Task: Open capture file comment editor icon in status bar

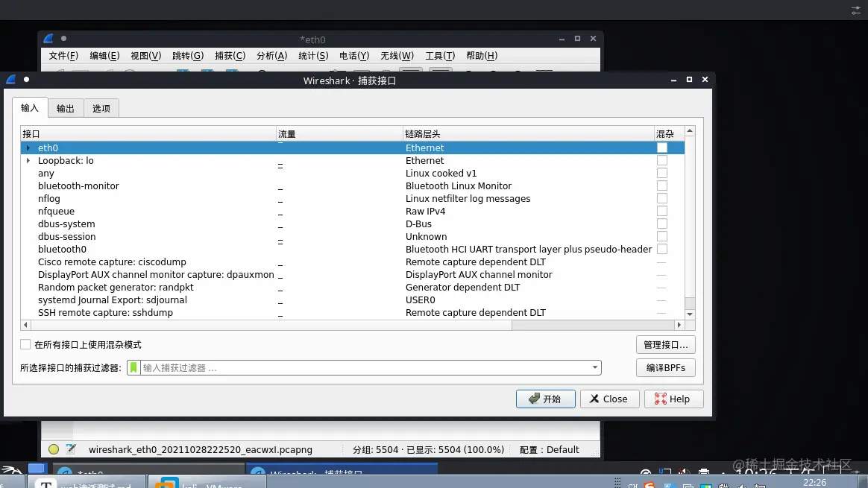Action: point(71,449)
